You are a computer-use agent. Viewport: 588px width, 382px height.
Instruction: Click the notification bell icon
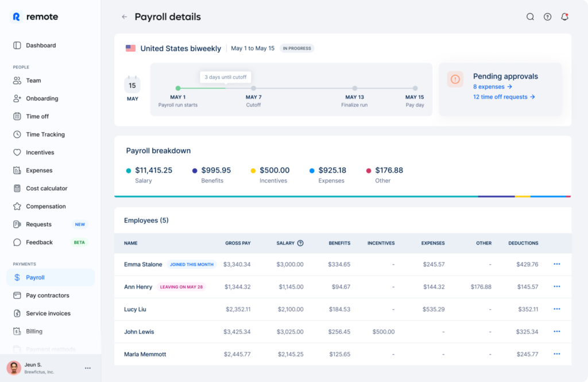point(564,17)
